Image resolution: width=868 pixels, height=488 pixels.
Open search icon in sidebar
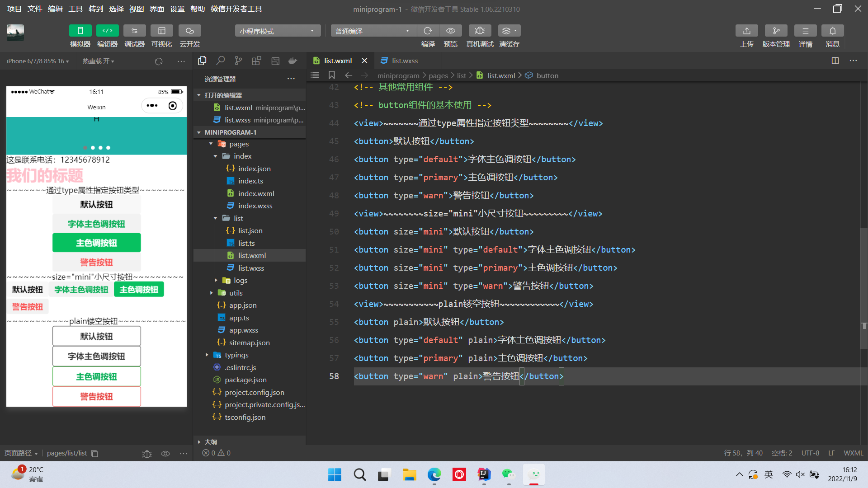221,61
